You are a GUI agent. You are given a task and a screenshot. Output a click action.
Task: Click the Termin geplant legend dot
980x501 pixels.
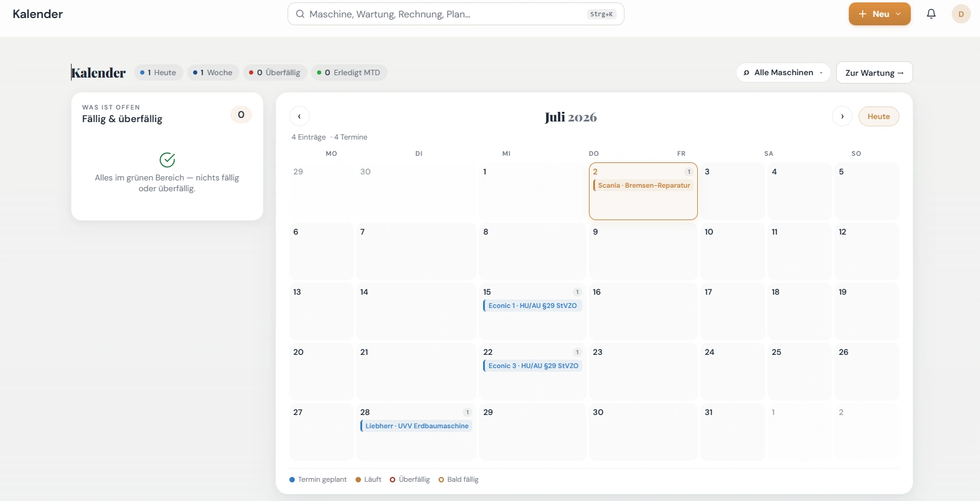(292, 479)
